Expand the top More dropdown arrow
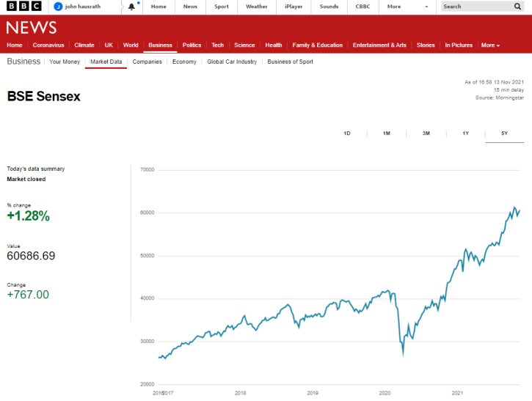The height and width of the screenshot is (401, 532). click(426, 7)
